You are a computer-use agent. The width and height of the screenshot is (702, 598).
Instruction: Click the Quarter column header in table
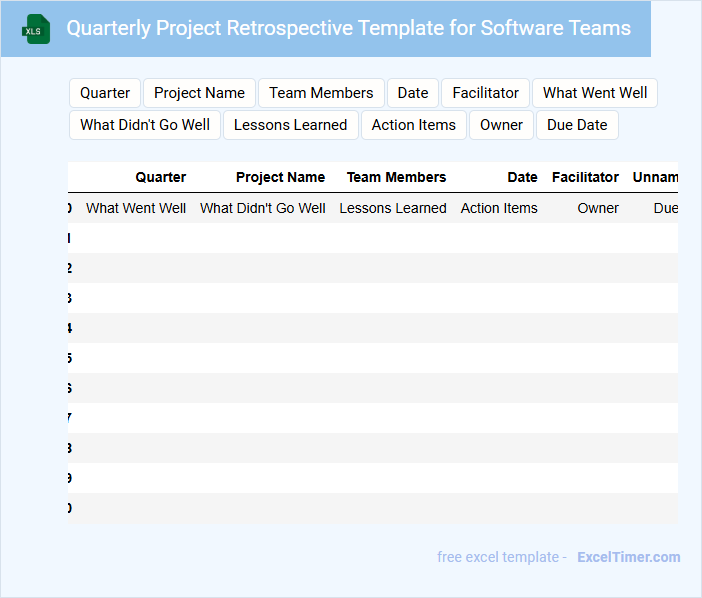tap(160, 177)
